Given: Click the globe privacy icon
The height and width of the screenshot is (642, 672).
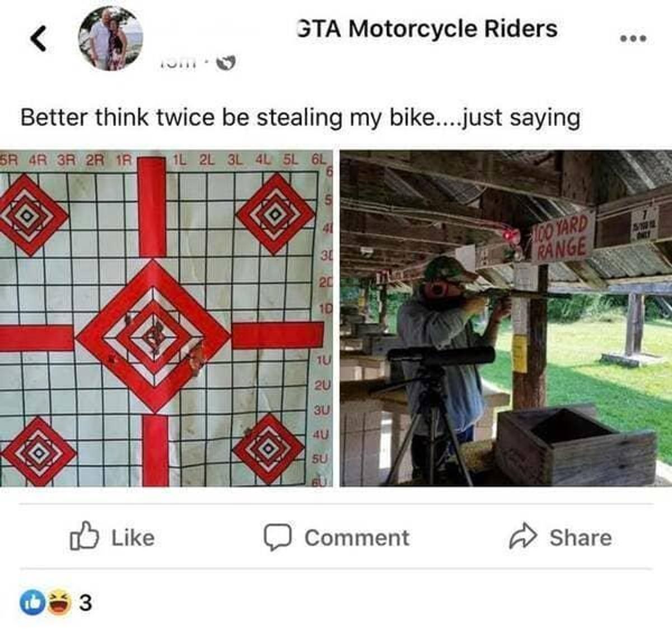Looking at the screenshot, I should tap(226, 63).
